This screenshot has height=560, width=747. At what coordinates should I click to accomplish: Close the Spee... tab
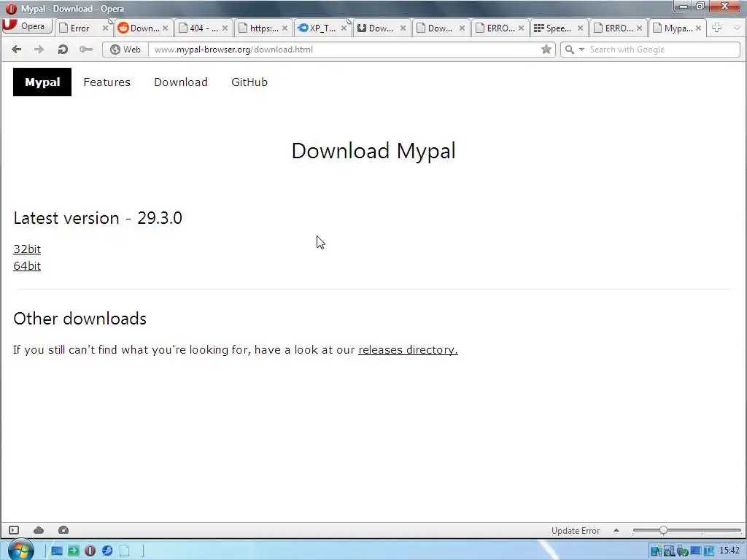tap(580, 28)
